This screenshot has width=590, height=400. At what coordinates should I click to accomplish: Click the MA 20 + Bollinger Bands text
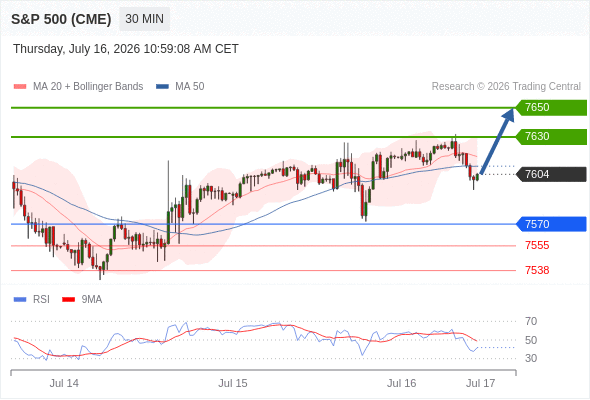click(x=88, y=87)
